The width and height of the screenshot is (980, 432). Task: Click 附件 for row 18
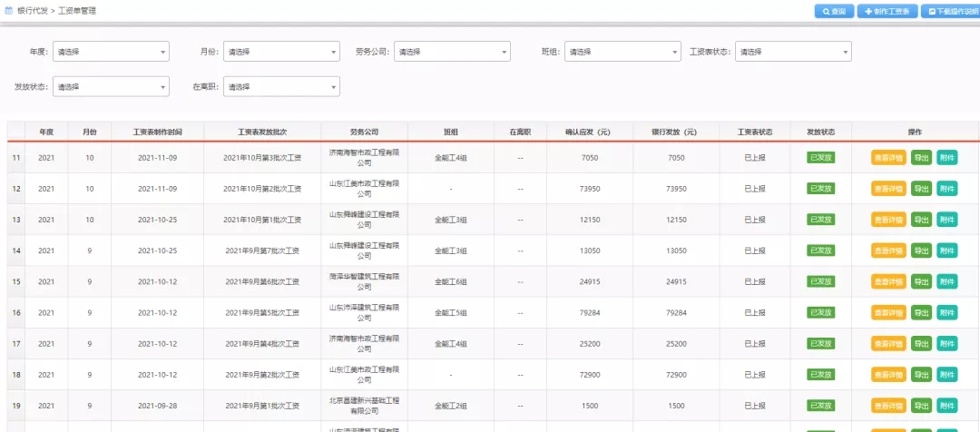pyautogui.click(x=946, y=375)
